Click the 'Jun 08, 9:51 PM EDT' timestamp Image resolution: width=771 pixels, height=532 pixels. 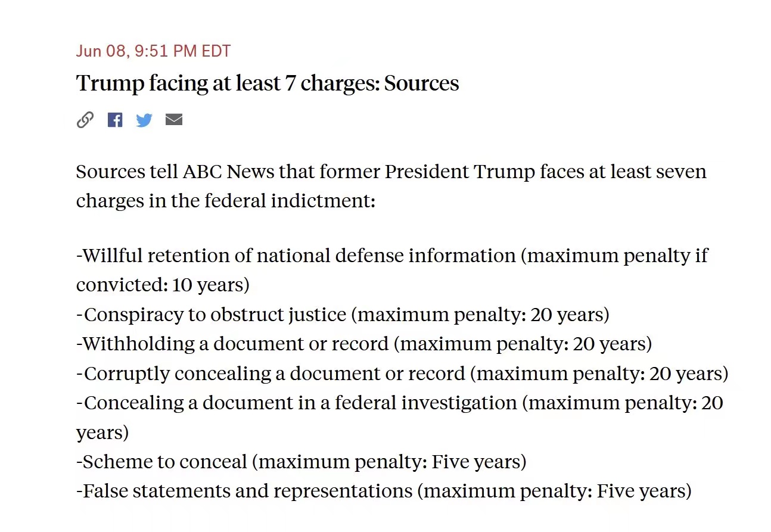coord(153,51)
